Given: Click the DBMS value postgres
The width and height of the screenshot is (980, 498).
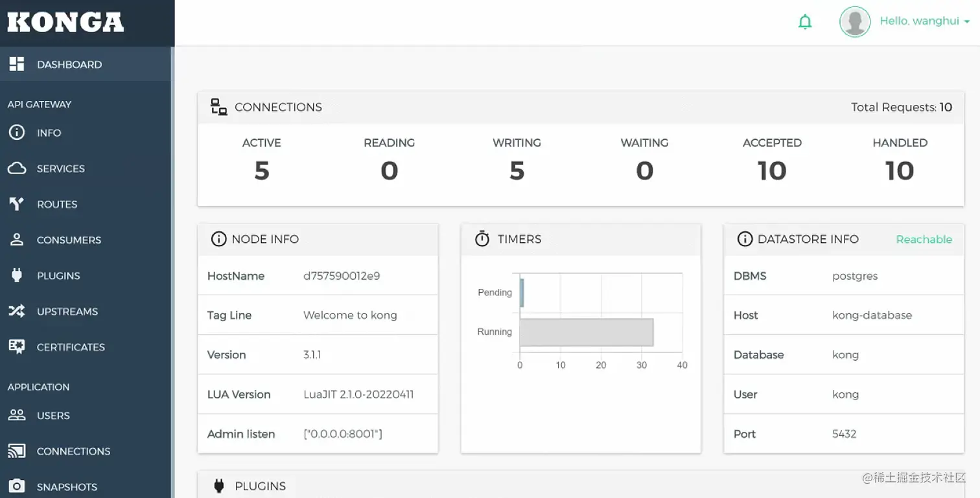Looking at the screenshot, I should [855, 276].
